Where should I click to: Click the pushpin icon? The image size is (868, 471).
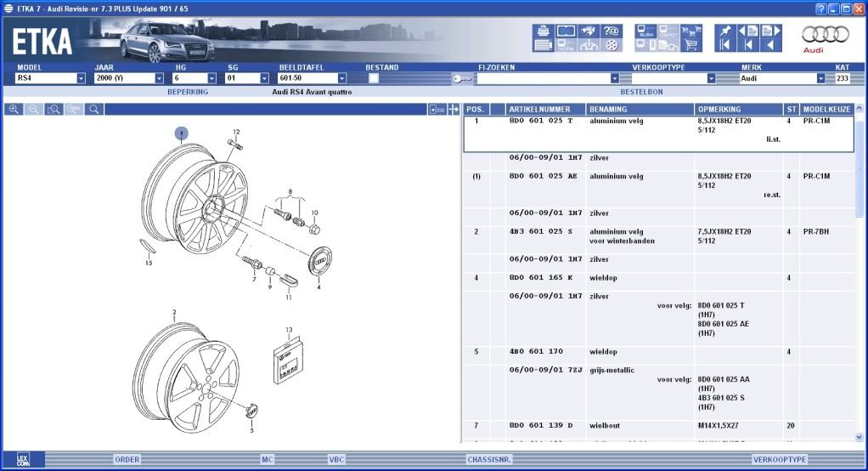(x=725, y=31)
